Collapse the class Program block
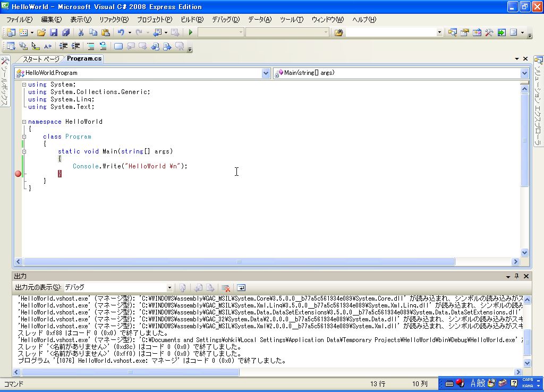 [24, 137]
